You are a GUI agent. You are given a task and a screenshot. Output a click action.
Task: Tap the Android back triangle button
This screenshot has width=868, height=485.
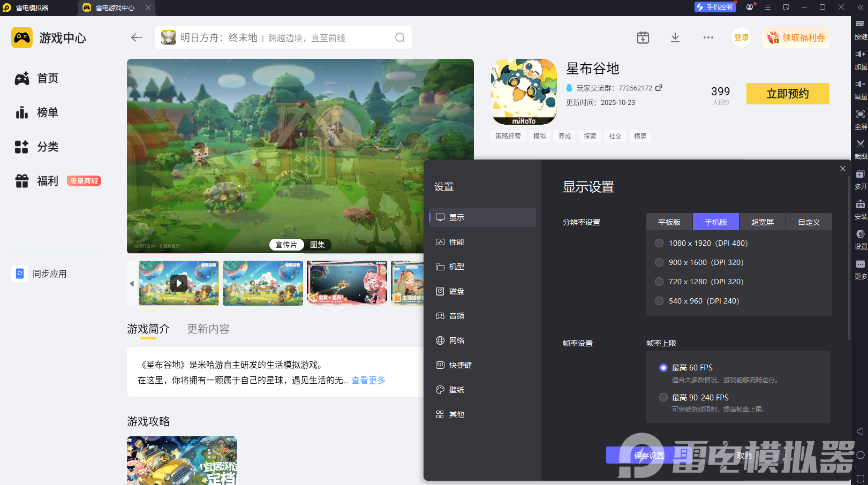click(860, 431)
